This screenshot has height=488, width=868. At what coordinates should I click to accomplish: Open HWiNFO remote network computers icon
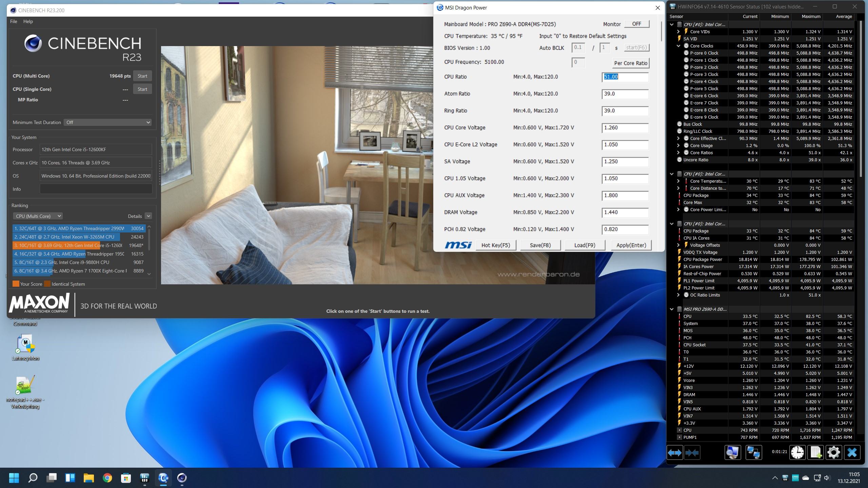tap(753, 453)
